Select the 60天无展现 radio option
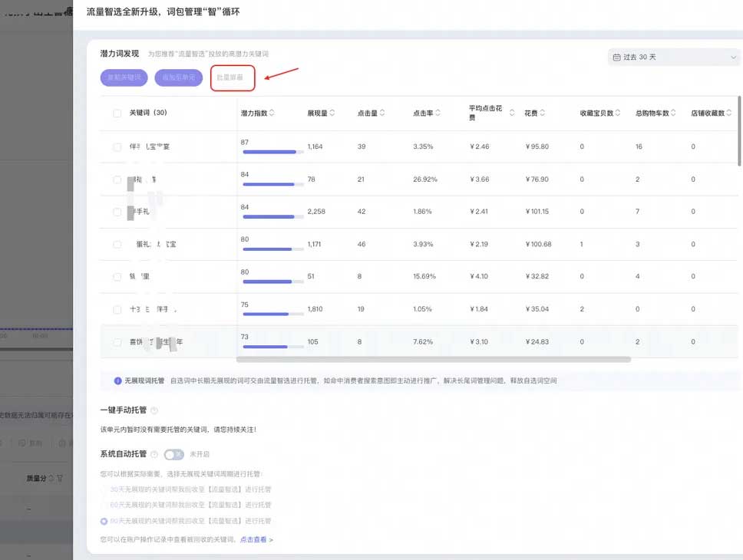Viewport: 743px width, 560px height. tap(104, 505)
